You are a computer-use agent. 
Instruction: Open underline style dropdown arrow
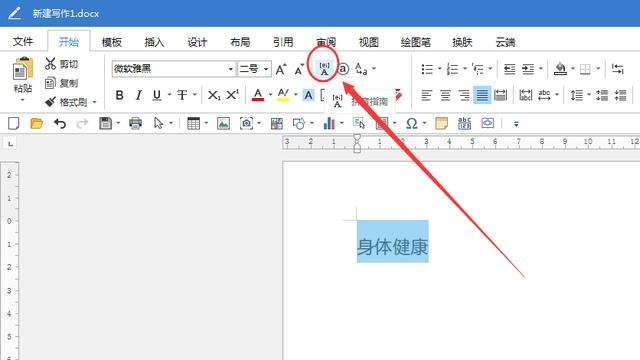point(169,95)
